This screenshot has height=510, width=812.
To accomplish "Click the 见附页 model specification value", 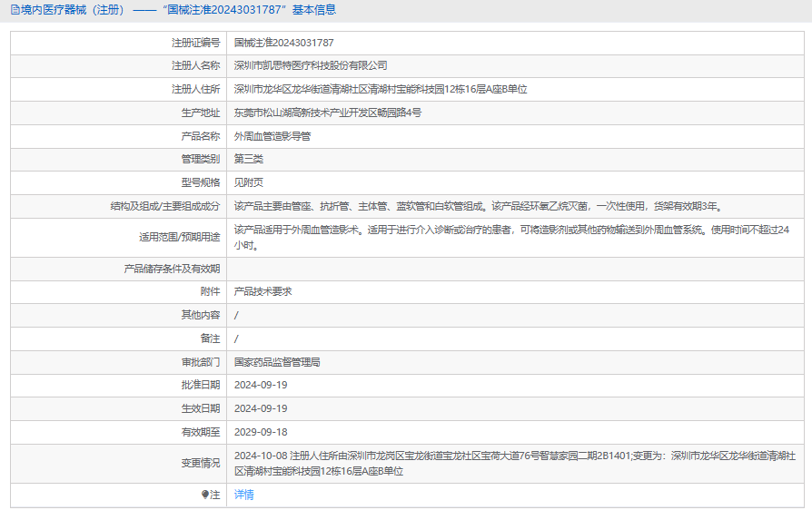I will tap(249, 182).
